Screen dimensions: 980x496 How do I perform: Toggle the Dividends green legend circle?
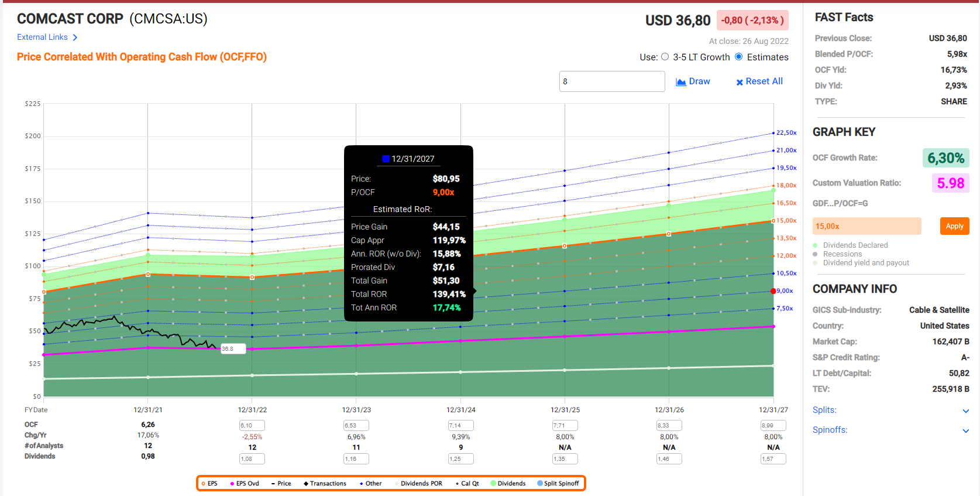493,484
